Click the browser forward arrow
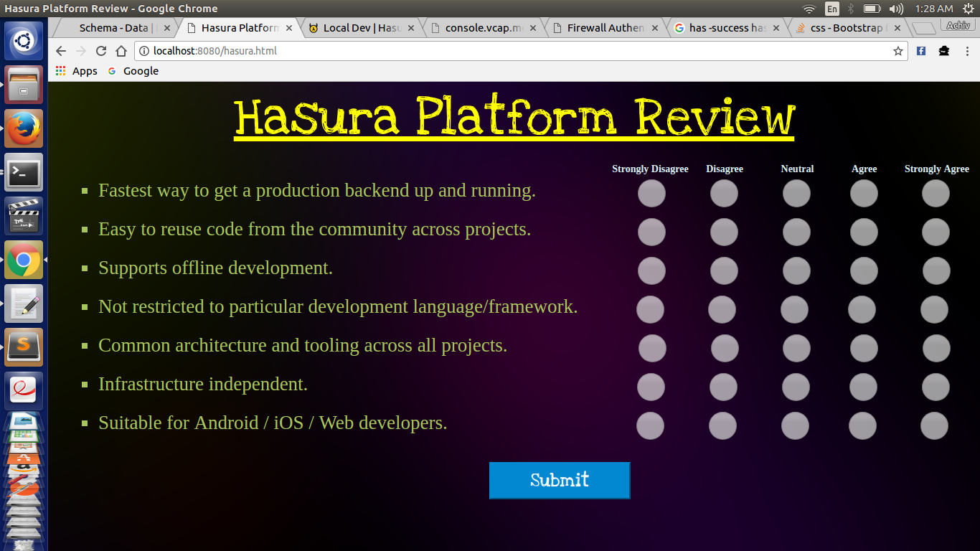Viewport: 980px width, 551px height. tap(81, 51)
